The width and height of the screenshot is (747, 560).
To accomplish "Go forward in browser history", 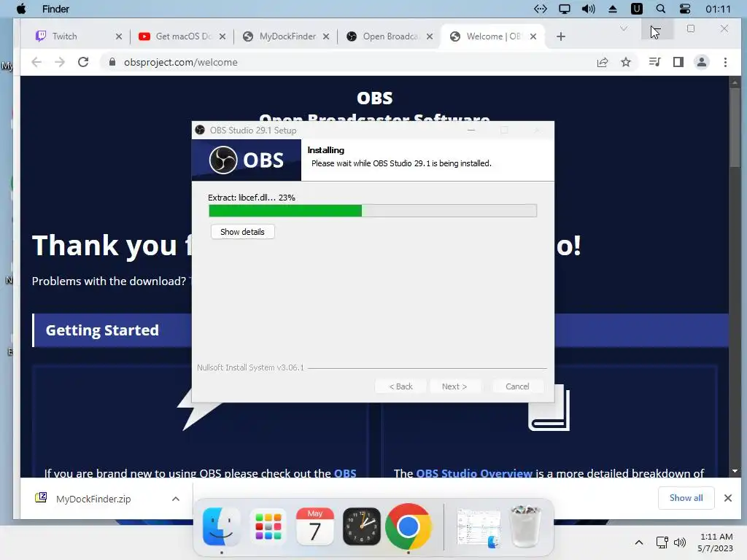I will [x=60, y=62].
